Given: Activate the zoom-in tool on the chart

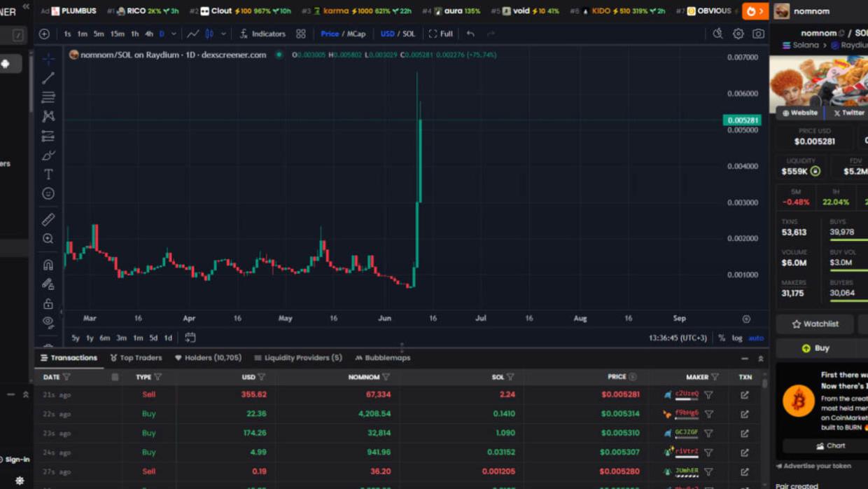Looking at the screenshot, I should pyautogui.click(x=48, y=239).
